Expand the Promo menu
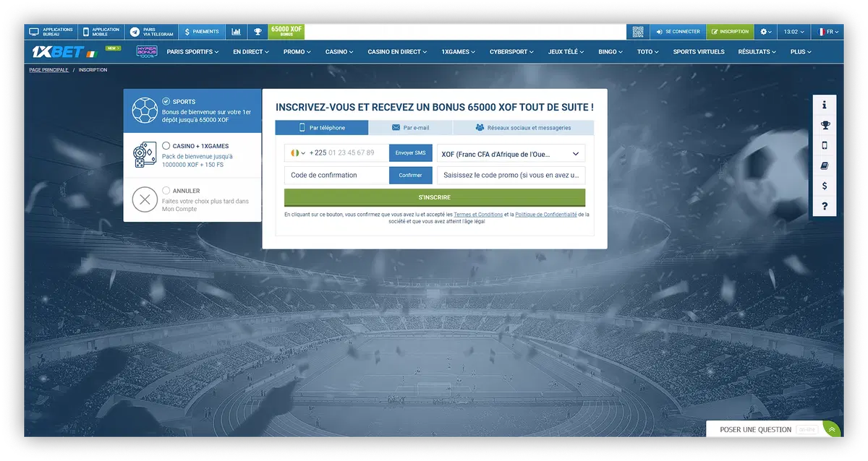 [297, 52]
